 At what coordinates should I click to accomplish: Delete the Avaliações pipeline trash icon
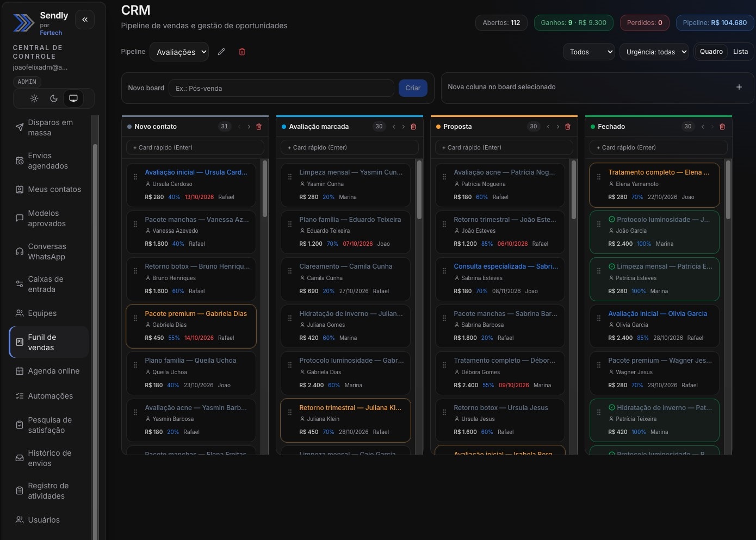(242, 52)
